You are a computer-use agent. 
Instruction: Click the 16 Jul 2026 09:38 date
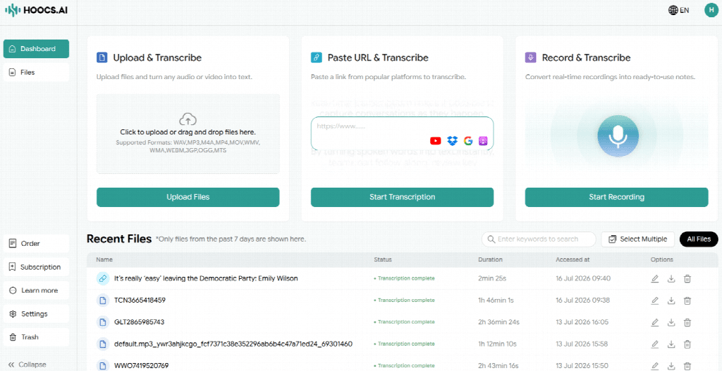583,301
